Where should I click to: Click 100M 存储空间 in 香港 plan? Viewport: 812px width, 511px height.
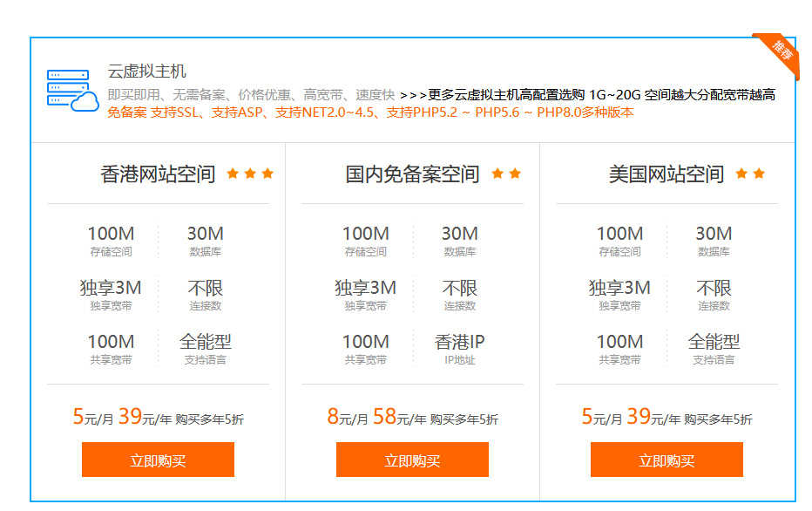[111, 241]
